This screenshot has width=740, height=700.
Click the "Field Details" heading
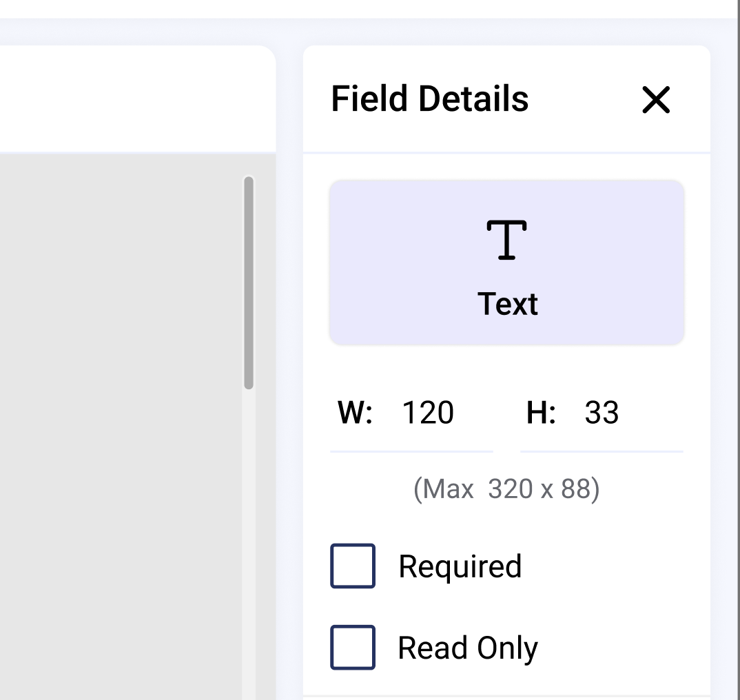coord(430,99)
